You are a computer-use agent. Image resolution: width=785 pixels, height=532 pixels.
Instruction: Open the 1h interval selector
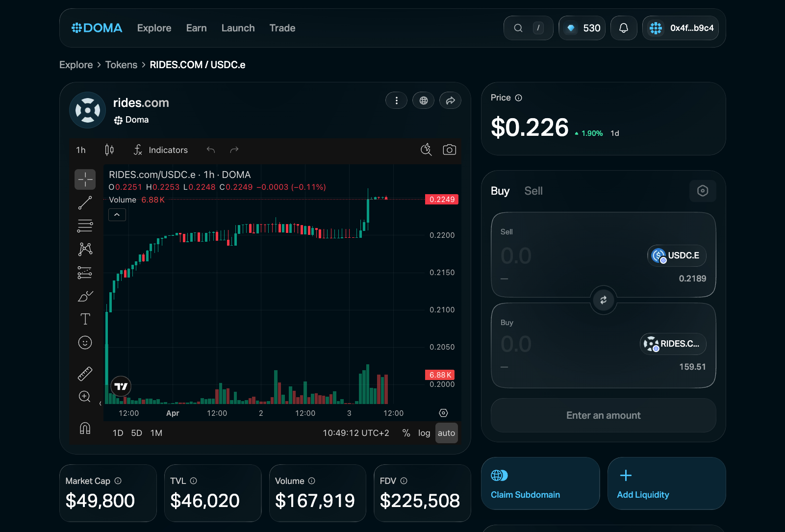coord(81,150)
